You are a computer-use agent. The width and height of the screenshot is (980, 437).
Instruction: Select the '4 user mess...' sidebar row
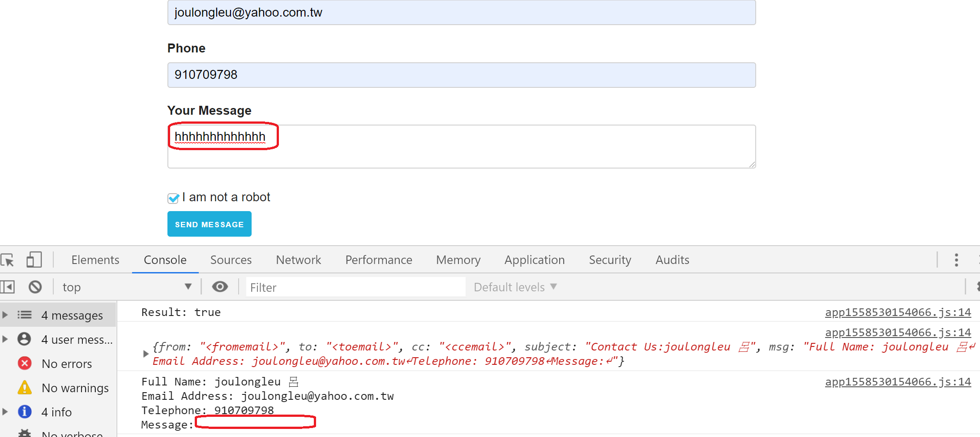tap(58, 339)
